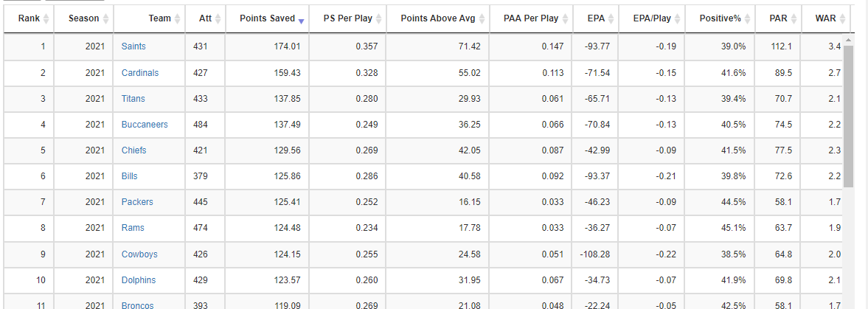Click the WAR column sort arrows

click(842, 19)
